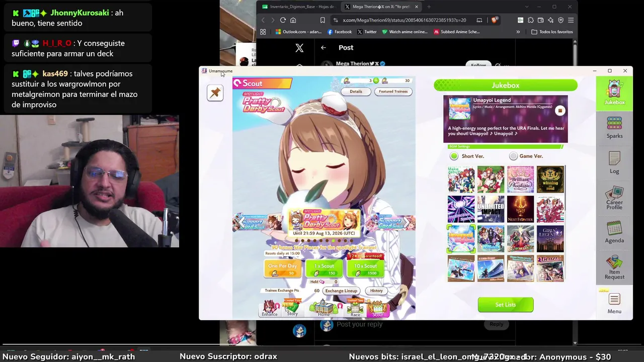Viewport: 644px width, 362px height.
Task: Open Brave Shields icon in address bar
Action: (495, 20)
